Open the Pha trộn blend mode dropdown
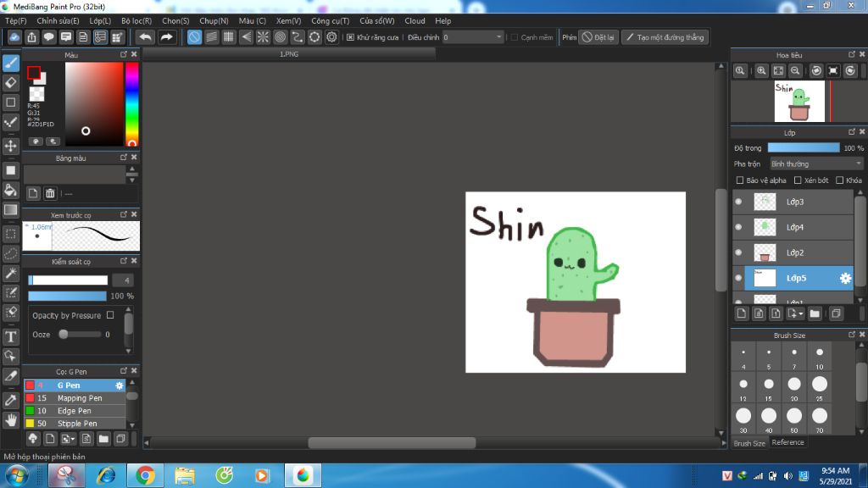The image size is (868, 488). [815, 164]
